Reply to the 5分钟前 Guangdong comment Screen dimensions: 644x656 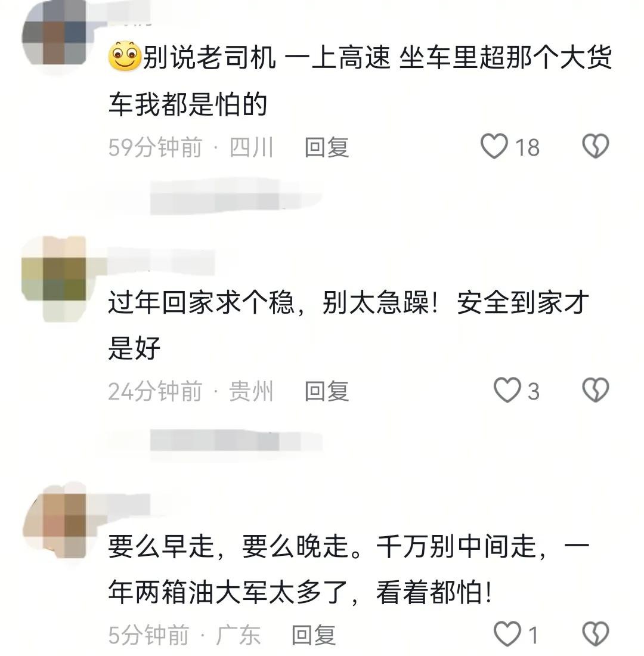pyautogui.click(x=314, y=635)
